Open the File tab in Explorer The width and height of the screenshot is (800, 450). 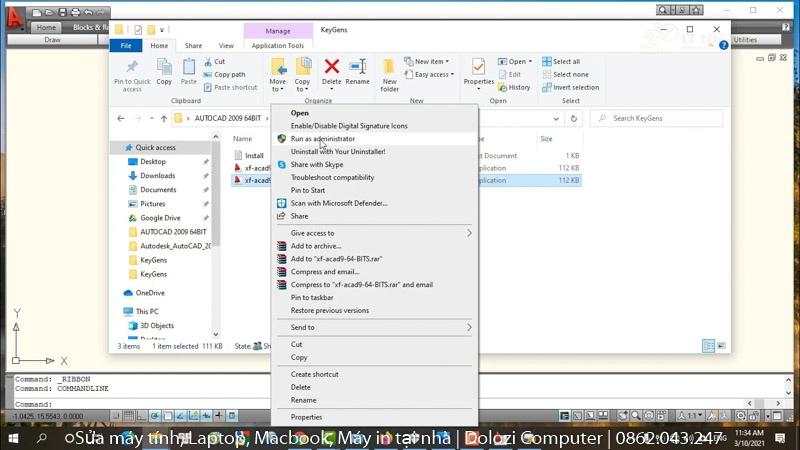[126, 45]
